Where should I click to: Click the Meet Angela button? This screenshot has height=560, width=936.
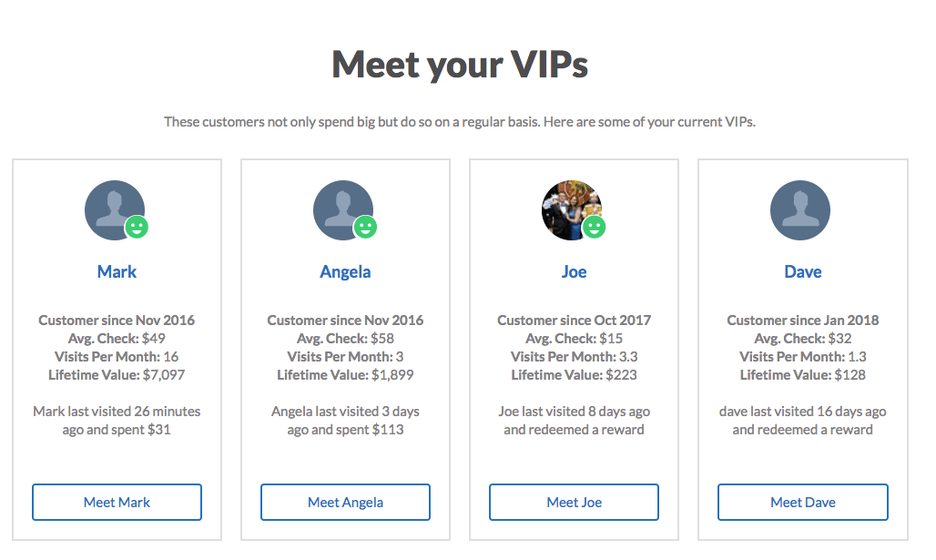coord(345,502)
